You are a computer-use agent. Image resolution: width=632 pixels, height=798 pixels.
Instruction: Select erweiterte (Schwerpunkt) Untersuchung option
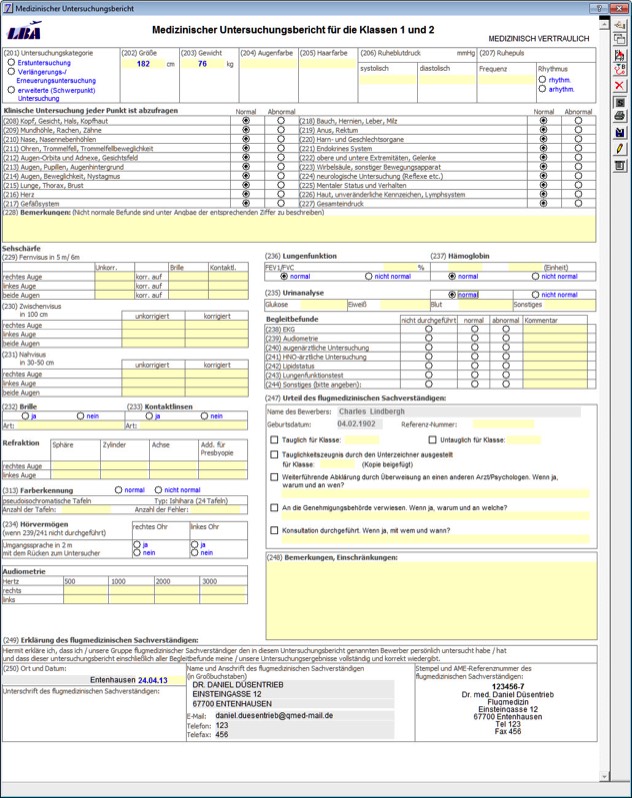tap(11, 90)
